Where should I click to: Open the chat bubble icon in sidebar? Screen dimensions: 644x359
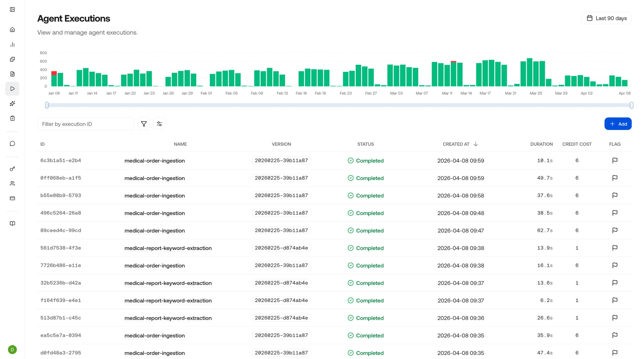click(12, 143)
